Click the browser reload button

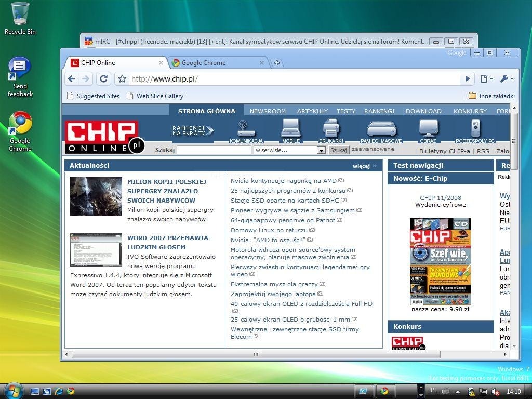(x=103, y=79)
